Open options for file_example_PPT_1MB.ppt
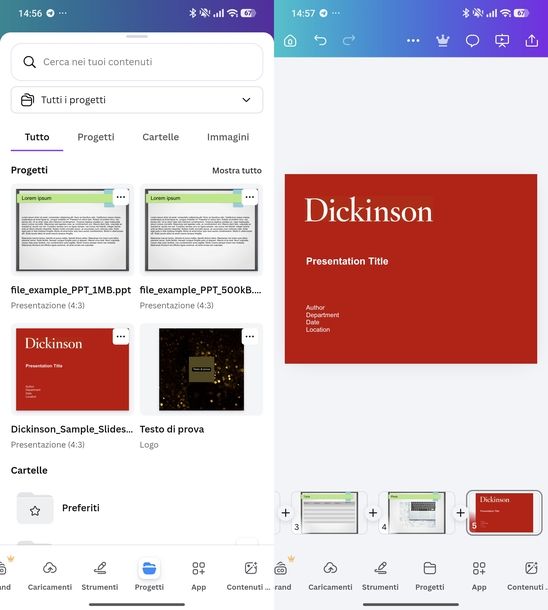The image size is (548, 610). point(121,197)
